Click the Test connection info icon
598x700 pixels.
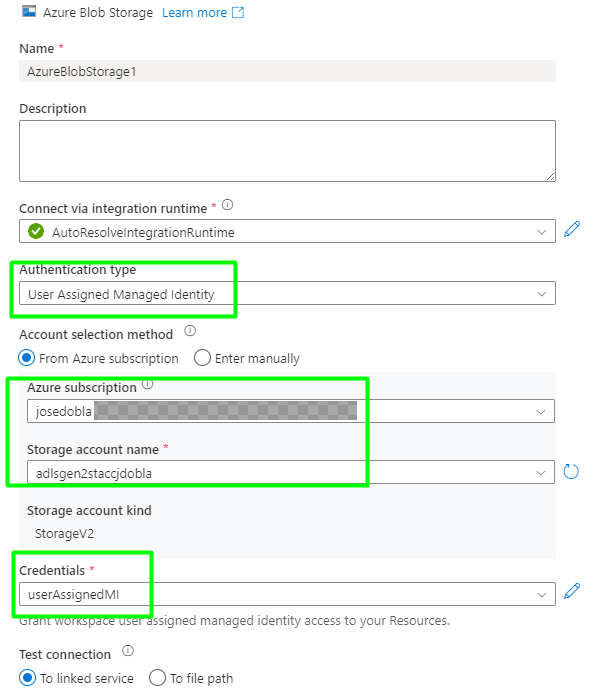[x=128, y=650]
